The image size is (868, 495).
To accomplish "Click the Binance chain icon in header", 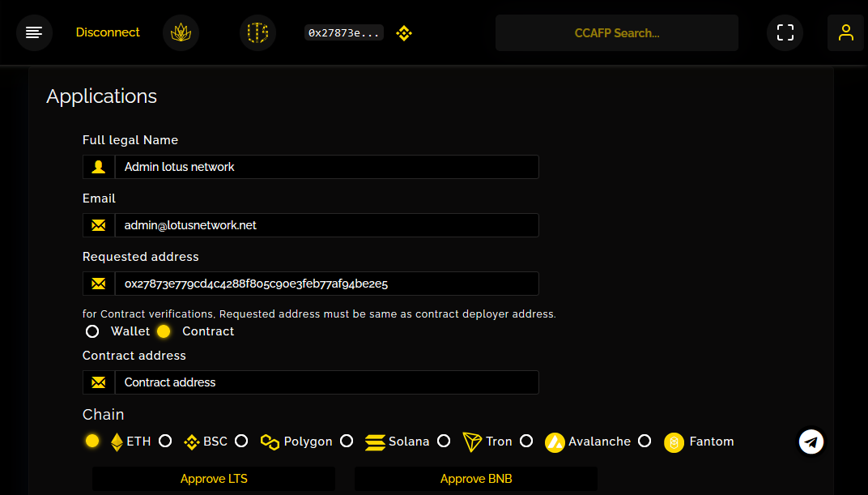I will (403, 33).
